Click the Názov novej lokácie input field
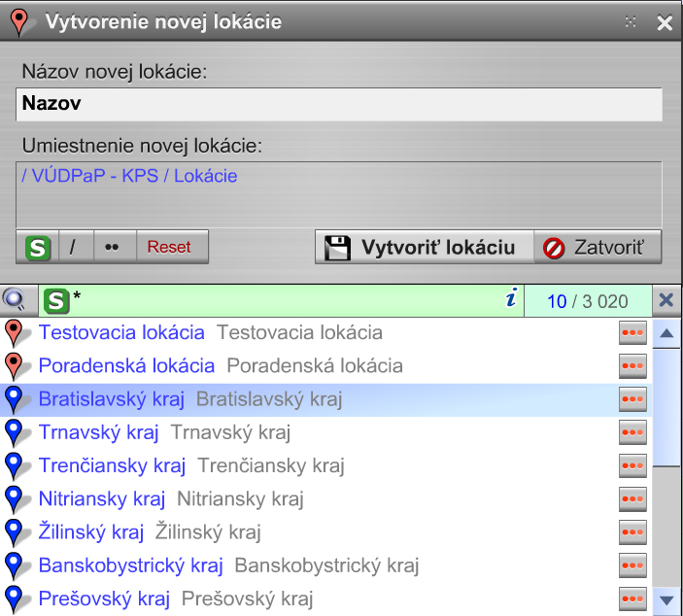Screen dimensions: 683x616 click(x=339, y=104)
